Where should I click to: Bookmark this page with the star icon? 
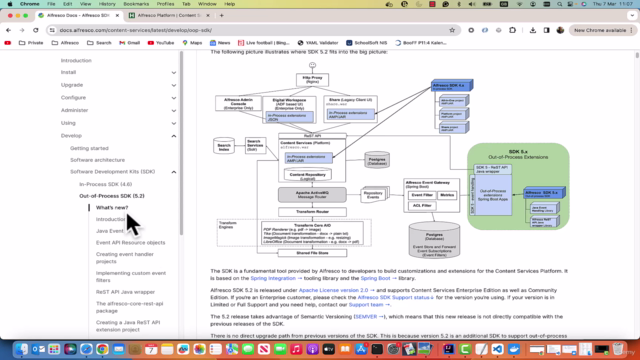click(x=452, y=30)
